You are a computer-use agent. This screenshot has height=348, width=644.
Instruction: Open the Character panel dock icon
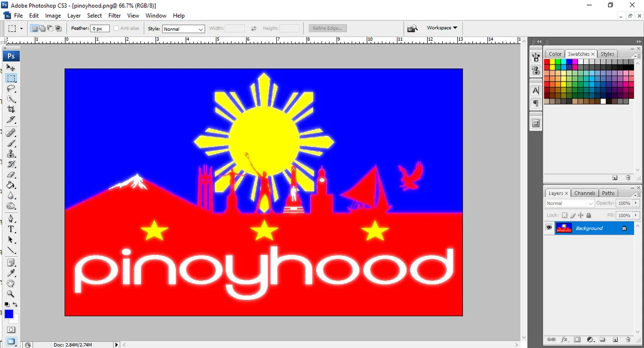[x=536, y=91]
